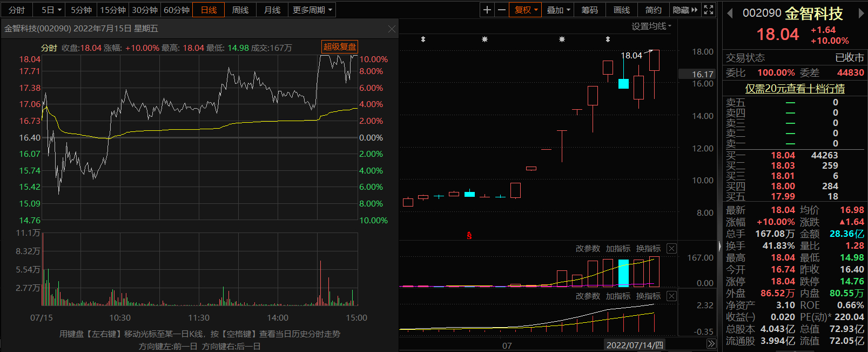Open the 叠加 overlay dropdown
The width and height of the screenshot is (868, 352).
558,10
